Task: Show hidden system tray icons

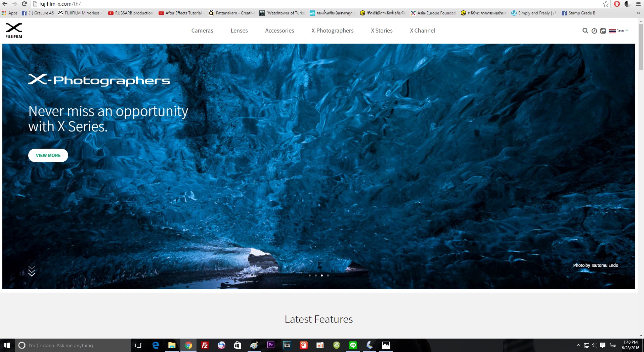Action: click(x=578, y=345)
